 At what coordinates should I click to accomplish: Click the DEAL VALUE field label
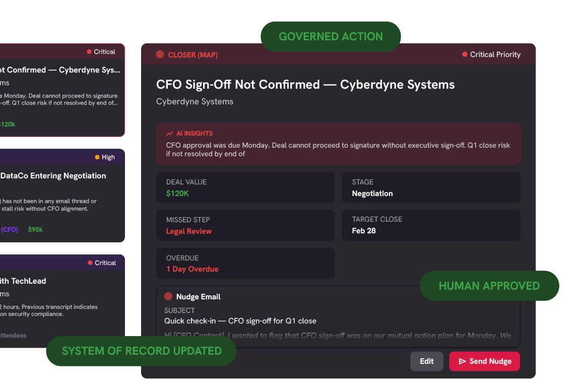point(186,182)
